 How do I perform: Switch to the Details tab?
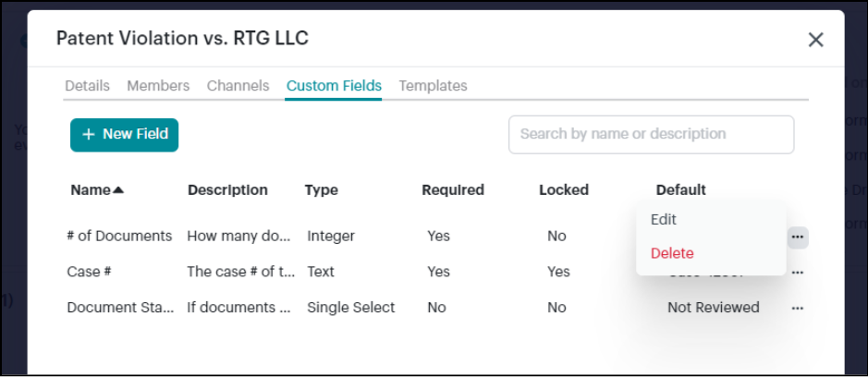coord(87,86)
